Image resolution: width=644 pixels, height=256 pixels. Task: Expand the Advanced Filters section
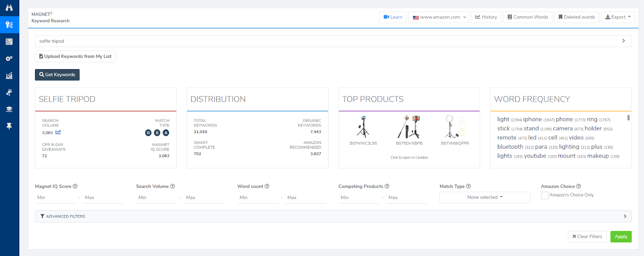coord(333,216)
